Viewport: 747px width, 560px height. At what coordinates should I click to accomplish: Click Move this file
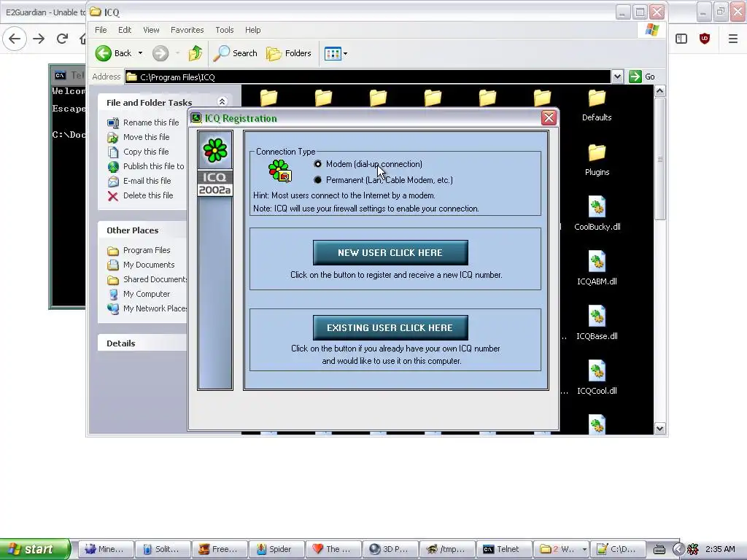coord(139,137)
